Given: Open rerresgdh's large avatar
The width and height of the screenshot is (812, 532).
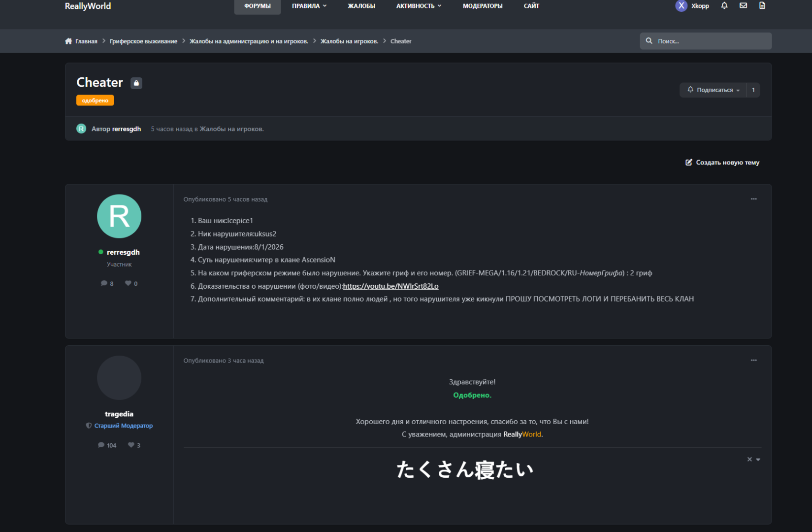Looking at the screenshot, I should 119,216.
